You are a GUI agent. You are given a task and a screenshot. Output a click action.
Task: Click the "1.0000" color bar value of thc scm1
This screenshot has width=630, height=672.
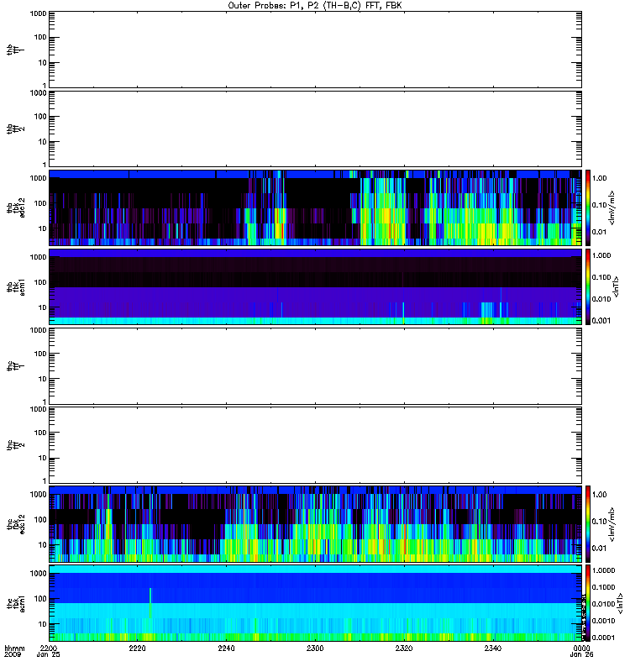click(603, 570)
